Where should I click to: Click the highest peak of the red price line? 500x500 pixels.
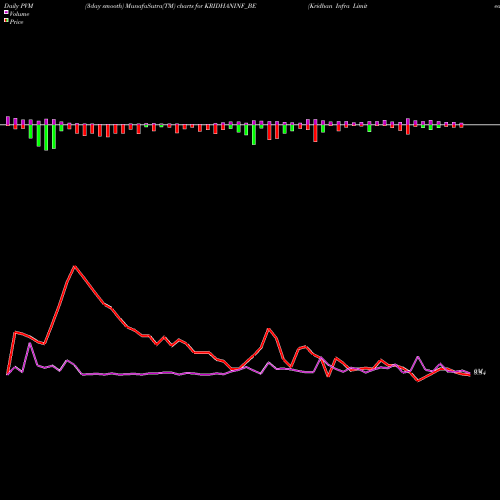click(74, 266)
